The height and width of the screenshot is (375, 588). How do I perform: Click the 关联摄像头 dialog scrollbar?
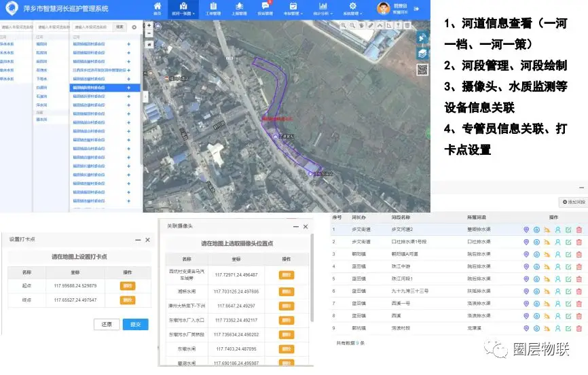(312, 278)
